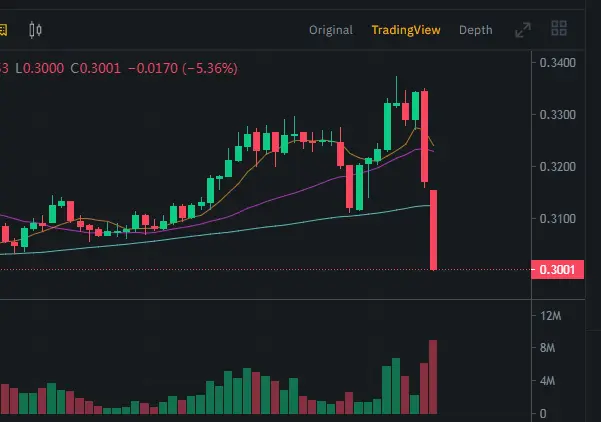Click the C0.3001 close value text
This screenshot has height=422, width=601.
[95, 69]
